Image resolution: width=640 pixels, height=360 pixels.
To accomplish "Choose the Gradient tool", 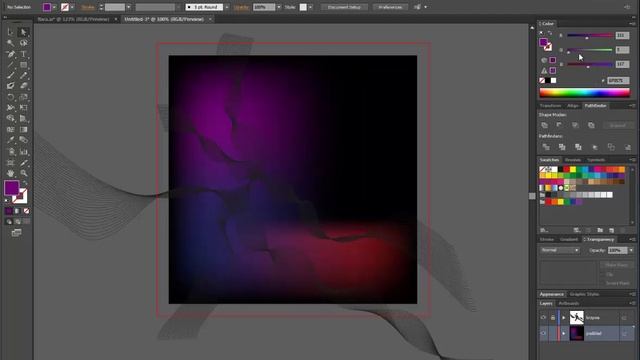I will pos(23,129).
